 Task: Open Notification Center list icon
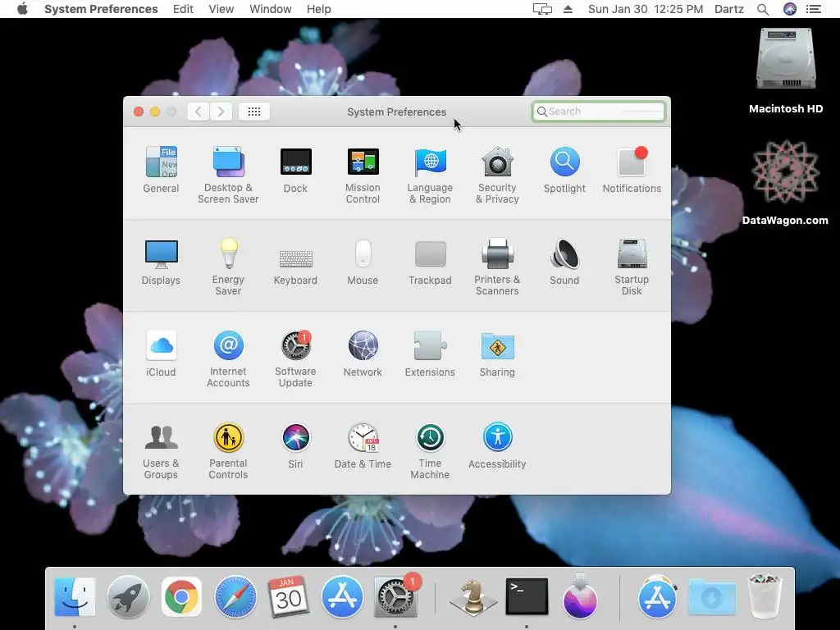click(x=813, y=9)
